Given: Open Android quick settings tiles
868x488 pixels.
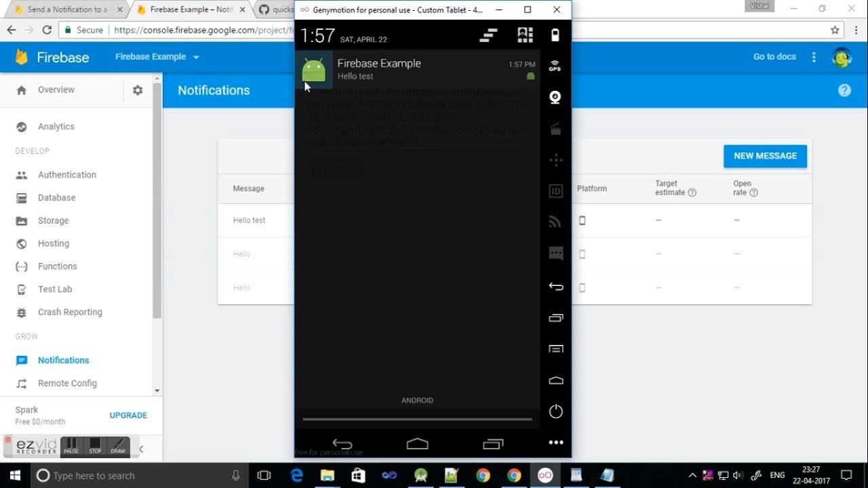Looking at the screenshot, I should pos(525,35).
